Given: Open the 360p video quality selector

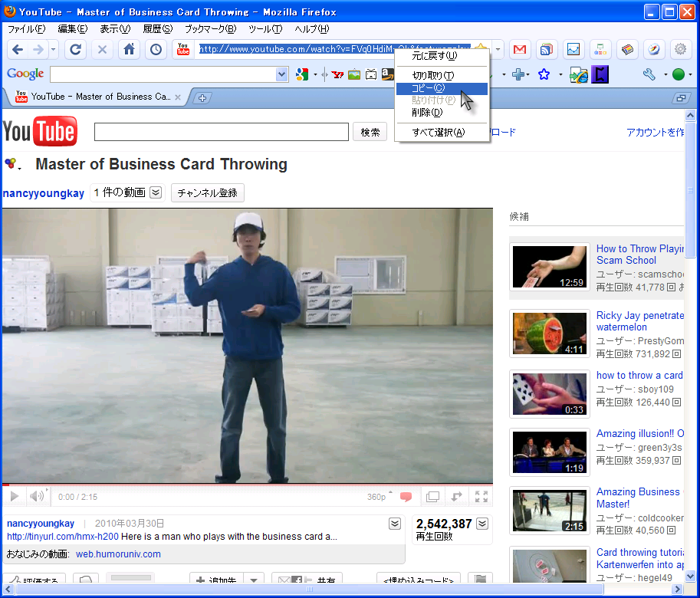Looking at the screenshot, I should click(x=378, y=497).
